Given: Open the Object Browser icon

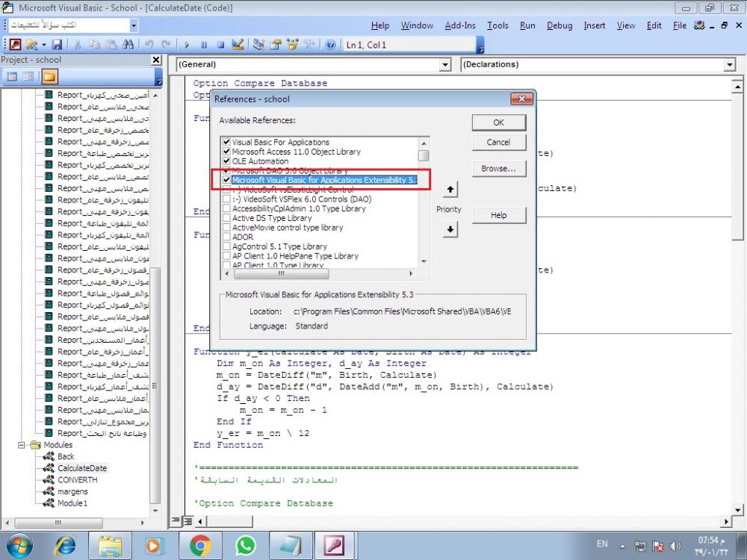Looking at the screenshot, I should [292, 45].
